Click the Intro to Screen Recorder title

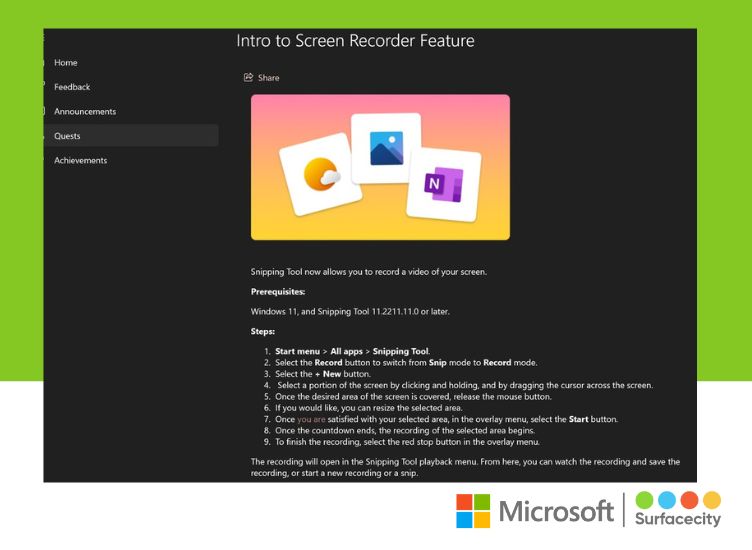355,41
